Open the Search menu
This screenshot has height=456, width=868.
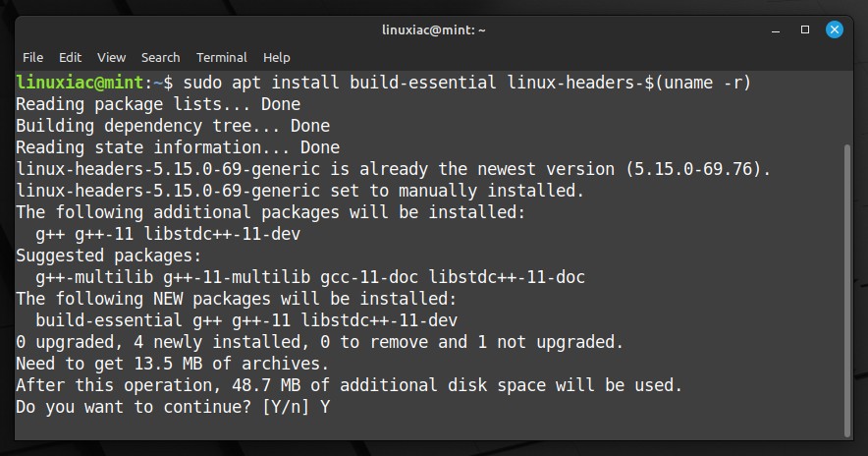tap(160, 58)
